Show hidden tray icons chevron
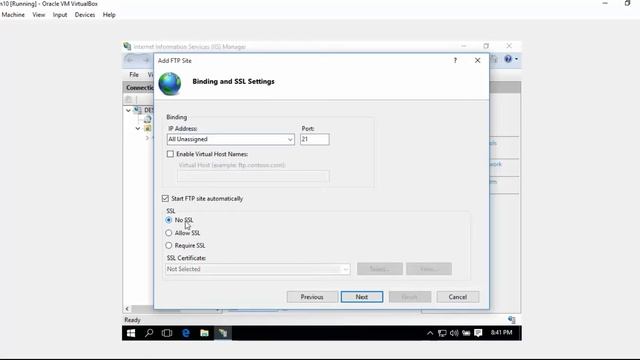Viewport: 640px width, 360px height. (430, 333)
